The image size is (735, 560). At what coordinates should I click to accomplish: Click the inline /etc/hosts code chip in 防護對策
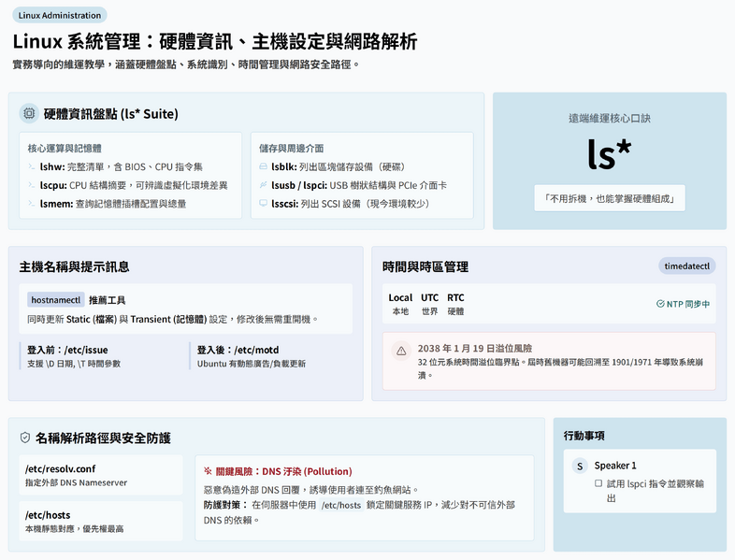[341, 505]
